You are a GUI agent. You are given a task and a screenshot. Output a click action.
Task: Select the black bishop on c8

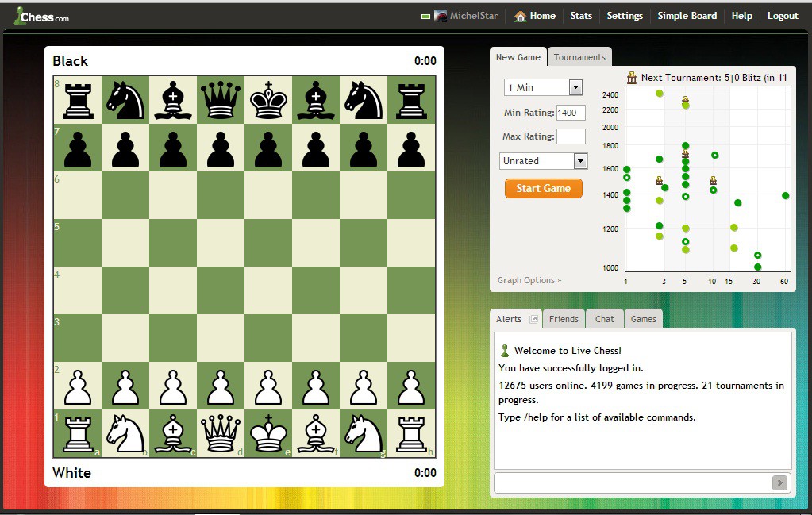[173, 100]
